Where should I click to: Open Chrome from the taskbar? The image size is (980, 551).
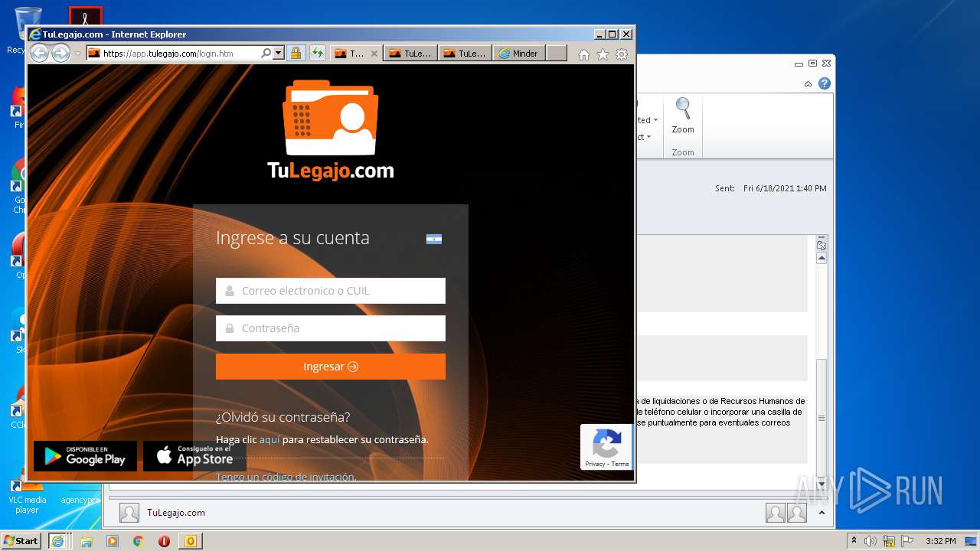[138, 541]
